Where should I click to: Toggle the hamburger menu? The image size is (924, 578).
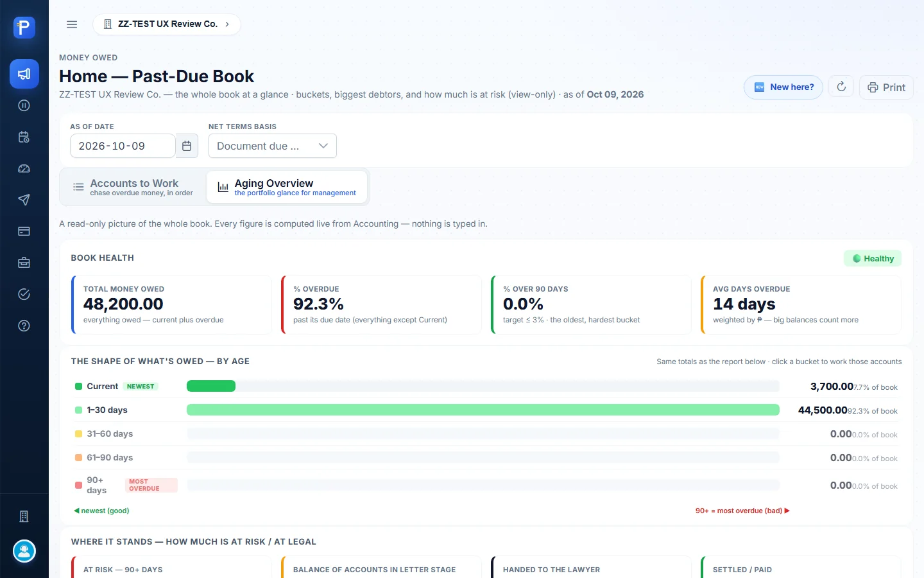pos(72,24)
